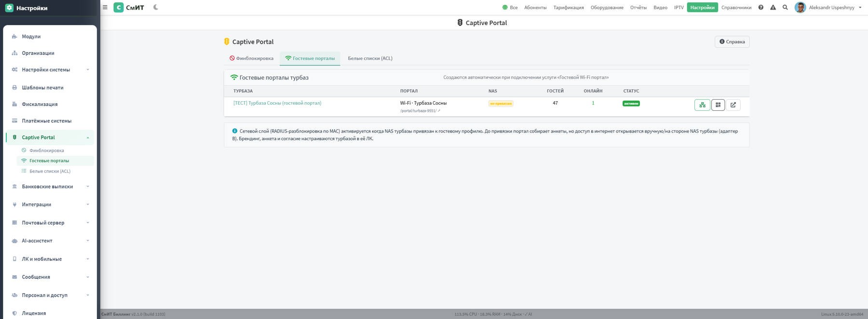Switch to the Финблокировка tab
868x319 pixels.
pos(251,58)
